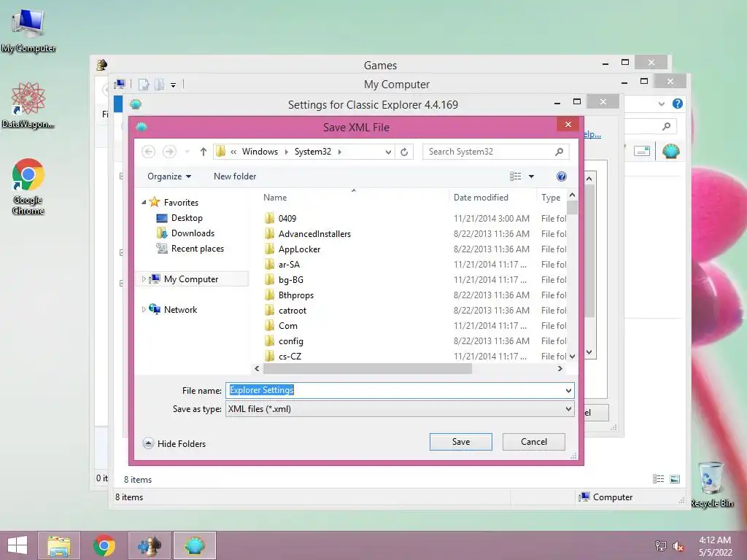Open the File name dropdown arrow
This screenshot has width=747, height=560.
coord(568,391)
